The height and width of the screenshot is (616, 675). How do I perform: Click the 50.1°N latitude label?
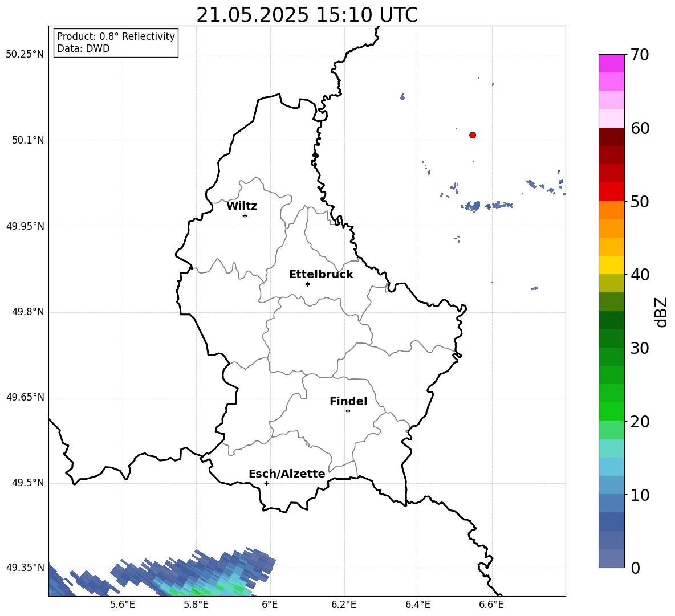click(x=28, y=141)
